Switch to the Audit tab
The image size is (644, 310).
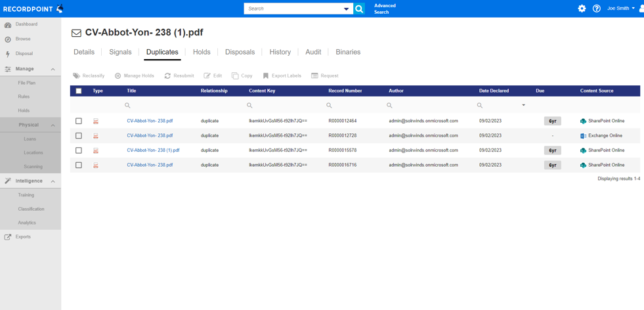coord(313,53)
